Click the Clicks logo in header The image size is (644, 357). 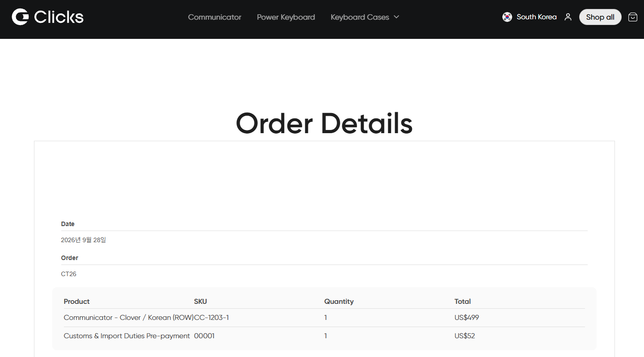click(x=48, y=17)
